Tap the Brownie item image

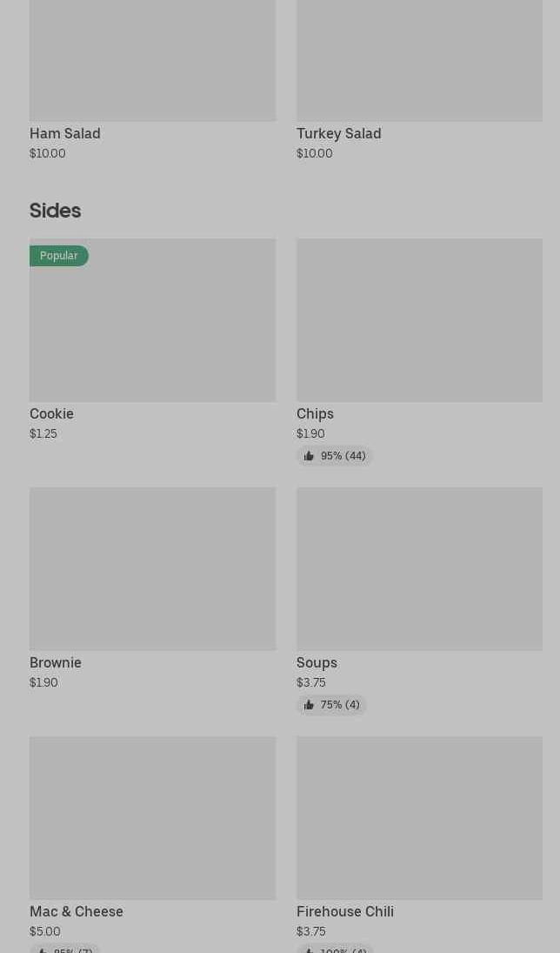point(152,568)
